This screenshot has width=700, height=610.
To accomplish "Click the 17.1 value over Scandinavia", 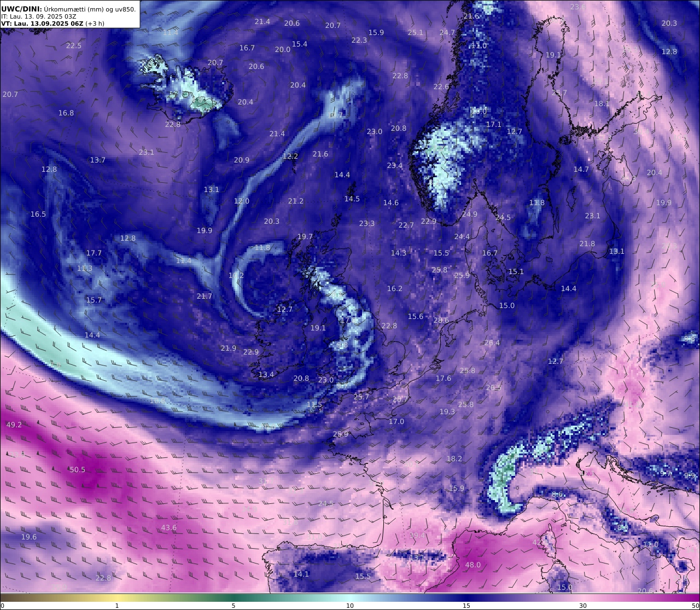I will (494, 124).
